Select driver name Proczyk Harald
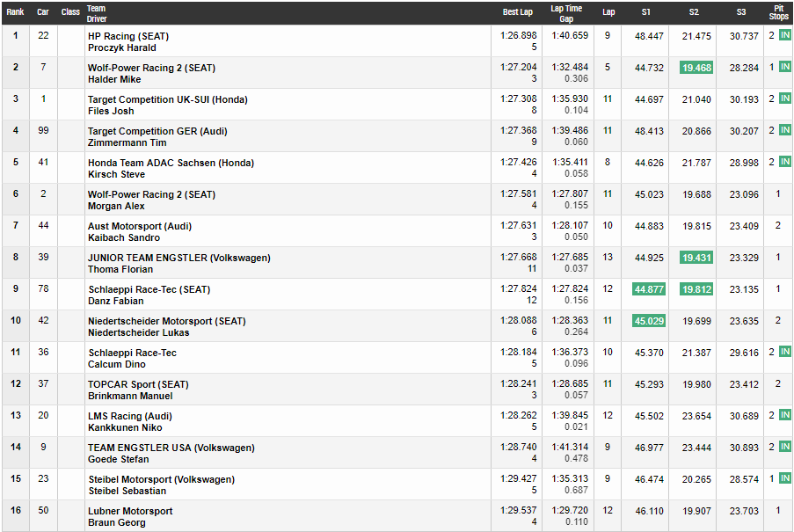The height and width of the screenshot is (532, 794). [122, 47]
